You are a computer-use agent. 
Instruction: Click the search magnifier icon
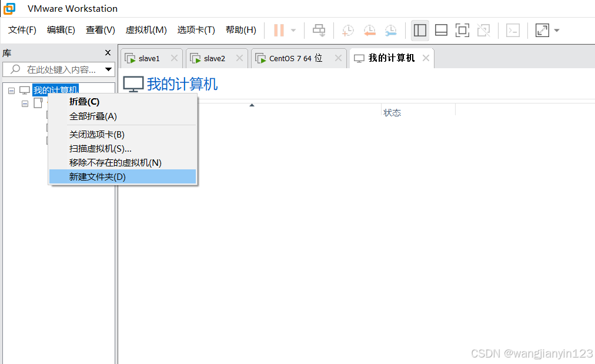15,69
